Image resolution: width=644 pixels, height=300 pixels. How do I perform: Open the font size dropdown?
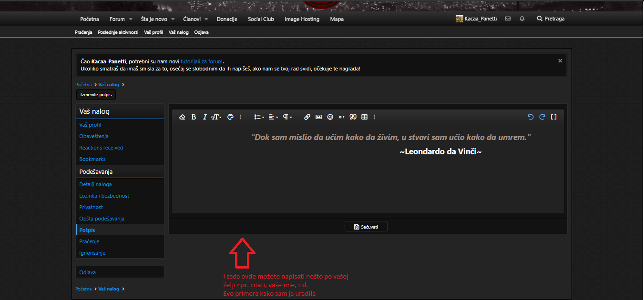tap(216, 117)
